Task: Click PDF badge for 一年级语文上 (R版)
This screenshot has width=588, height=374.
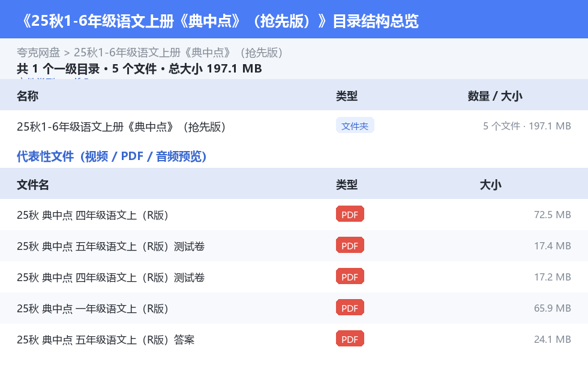Action: pos(350,307)
